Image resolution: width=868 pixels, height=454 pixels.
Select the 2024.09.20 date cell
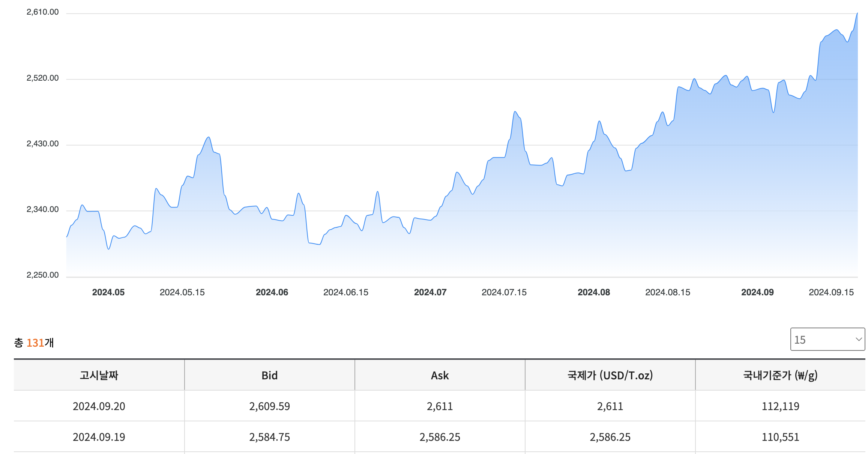point(99,406)
